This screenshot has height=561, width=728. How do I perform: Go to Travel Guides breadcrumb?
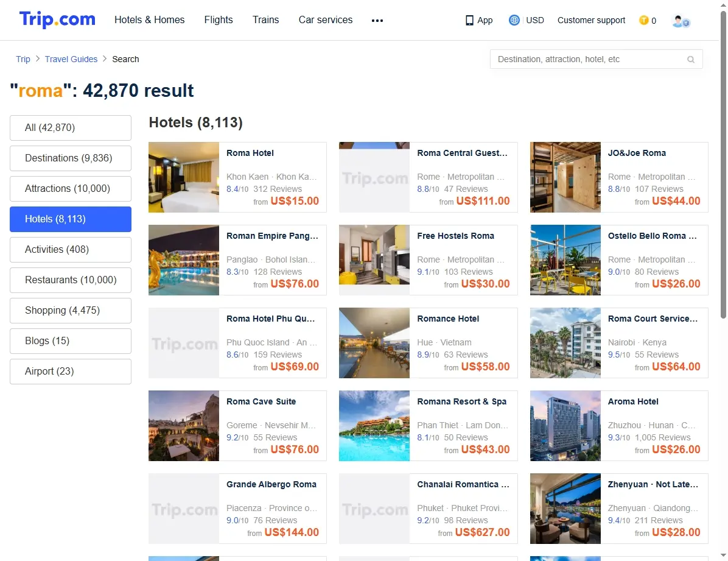(71, 59)
